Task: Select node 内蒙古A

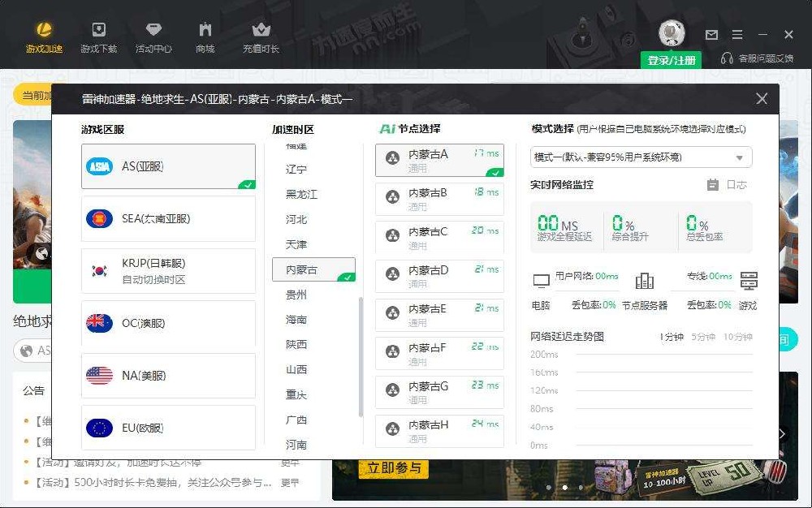Action: click(x=439, y=161)
